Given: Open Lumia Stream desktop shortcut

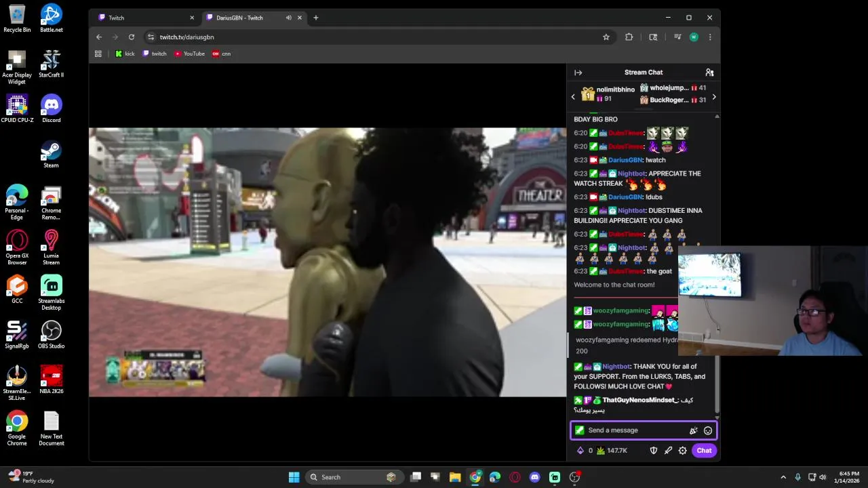Looking at the screenshot, I should coord(52,247).
